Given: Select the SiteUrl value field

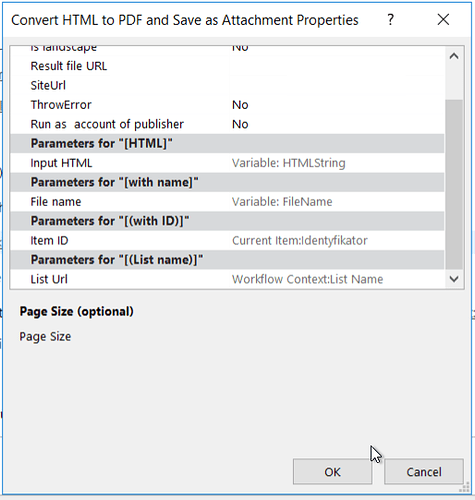Looking at the screenshot, I should (337, 85).
